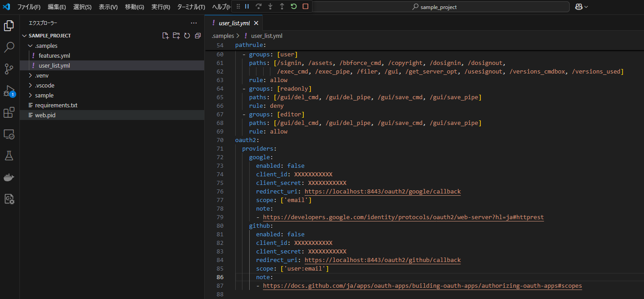Viewport: 644px width, 299px height.
Task: Click the Google callback redirect_uri link
Action: [383, 191]
